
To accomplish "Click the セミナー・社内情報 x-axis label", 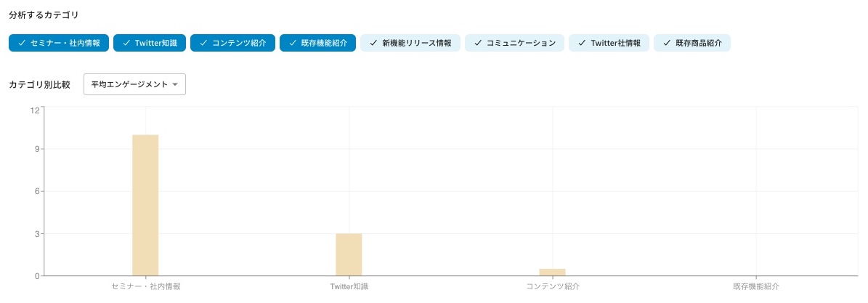I will tap(146, 287).
